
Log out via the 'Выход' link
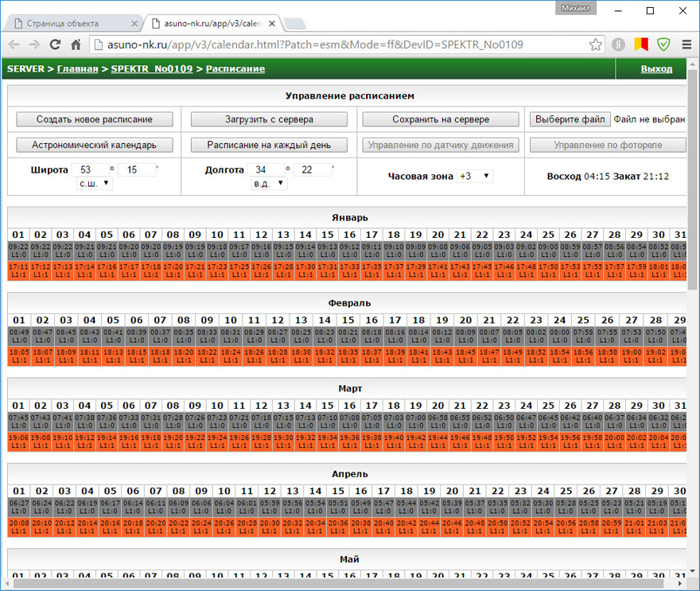[x=656, y=68]
